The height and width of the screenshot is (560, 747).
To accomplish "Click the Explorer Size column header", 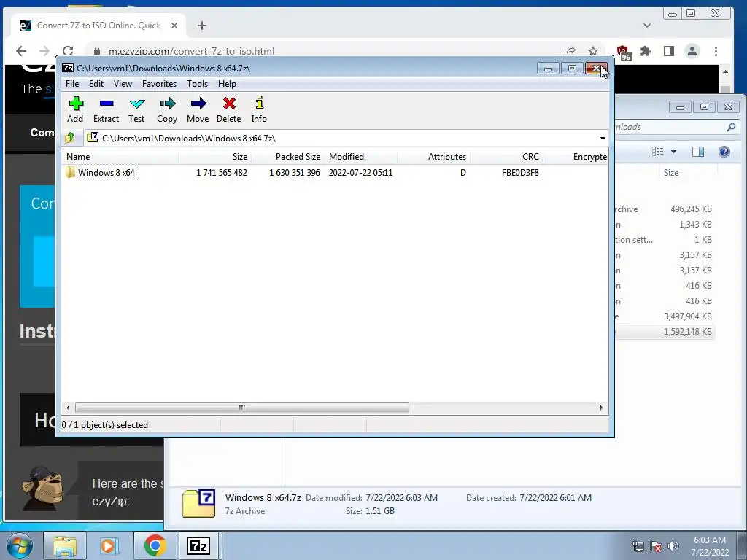I will coord(671,173).
